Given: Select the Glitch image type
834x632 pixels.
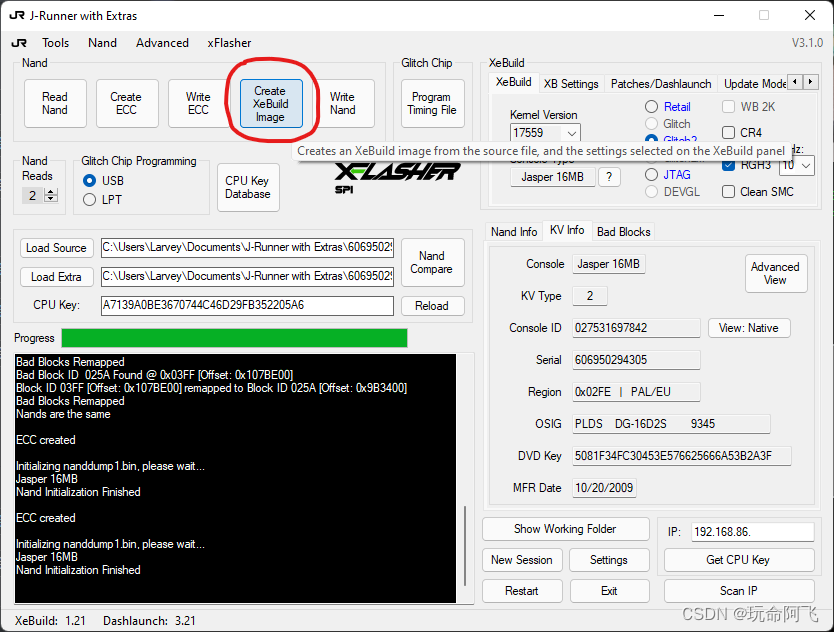Looking at the screenshot, I should point(652,124).
